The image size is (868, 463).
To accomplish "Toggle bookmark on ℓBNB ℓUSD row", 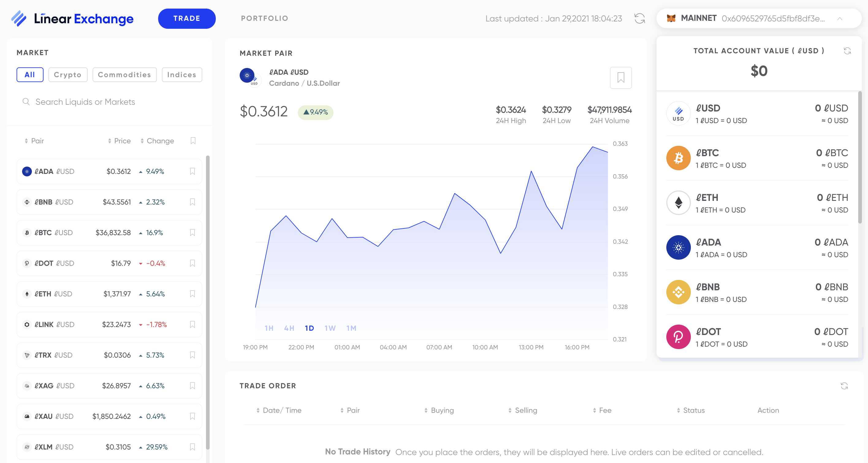I will 192,202.
